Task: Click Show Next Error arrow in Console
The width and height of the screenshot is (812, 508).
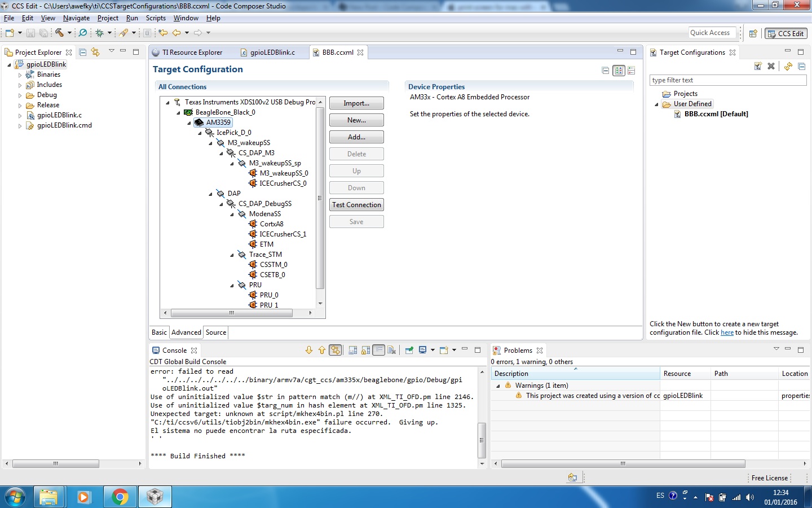Action: click(x=309, y=350)
